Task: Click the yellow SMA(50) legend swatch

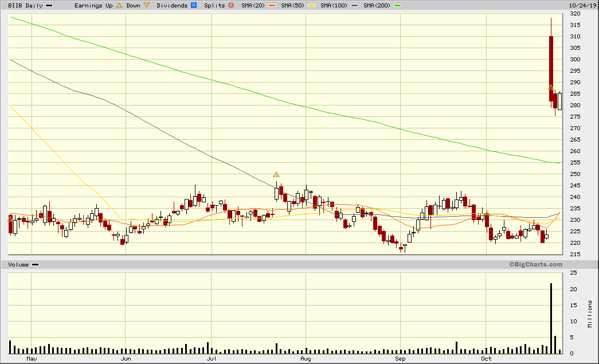Action: click(311, 5)
